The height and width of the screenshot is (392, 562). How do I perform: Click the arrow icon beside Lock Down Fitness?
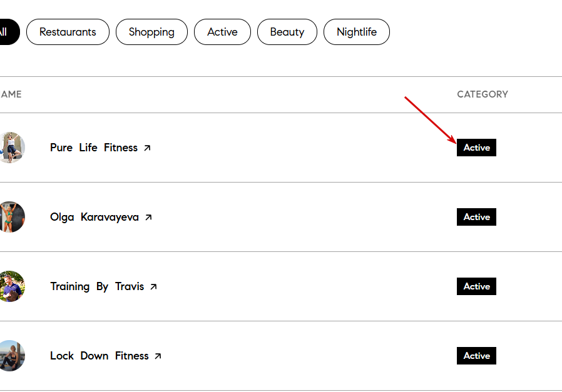click(158, 356)
